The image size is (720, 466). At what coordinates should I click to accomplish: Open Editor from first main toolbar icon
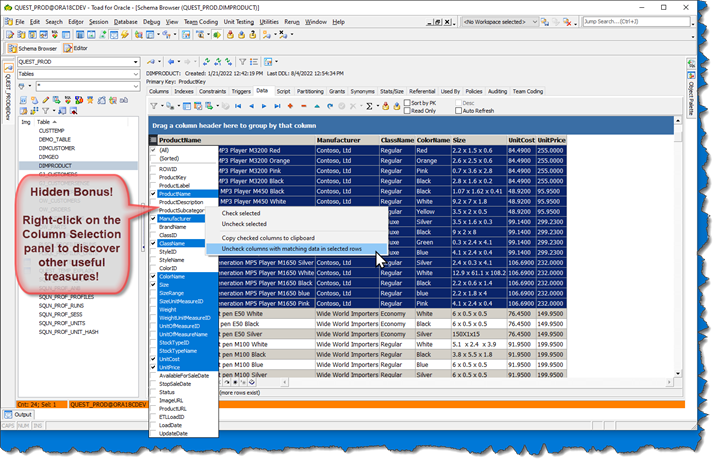(x=10, y=35)
